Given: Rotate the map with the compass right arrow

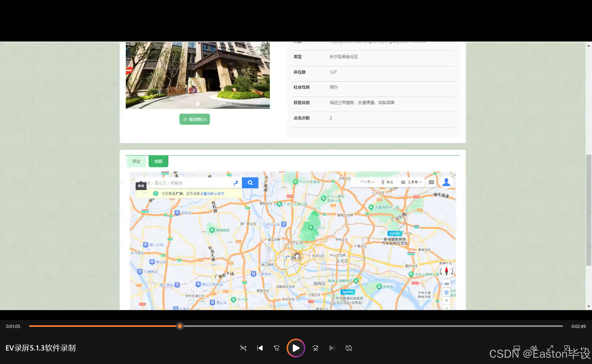Looking at the screenshot, I should pyautogui.click(x=452, y=271).
